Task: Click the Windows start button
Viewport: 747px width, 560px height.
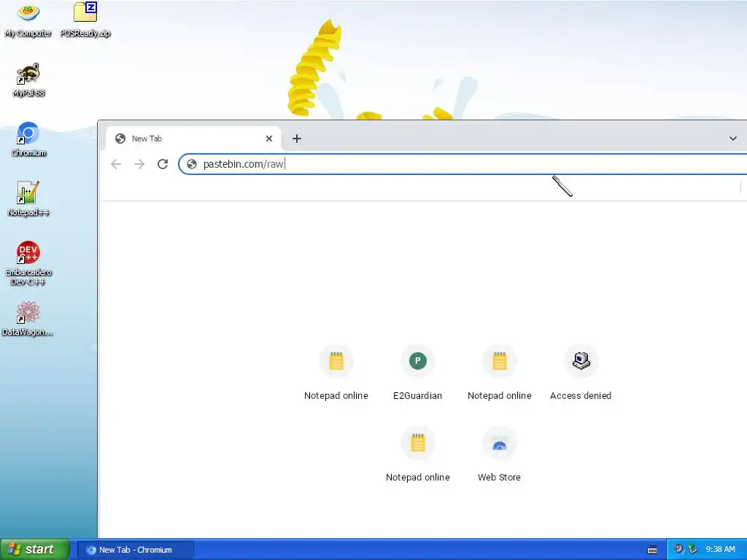Action: point(34,550)
